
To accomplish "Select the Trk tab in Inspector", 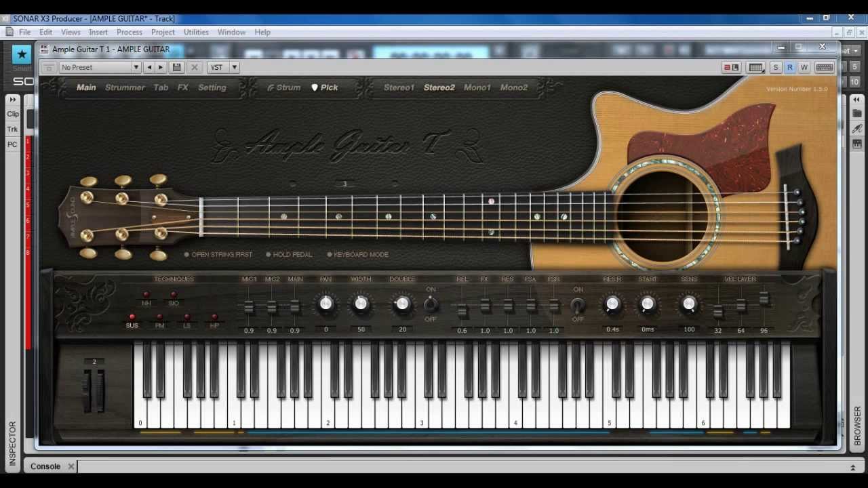I will coord(13,129).
